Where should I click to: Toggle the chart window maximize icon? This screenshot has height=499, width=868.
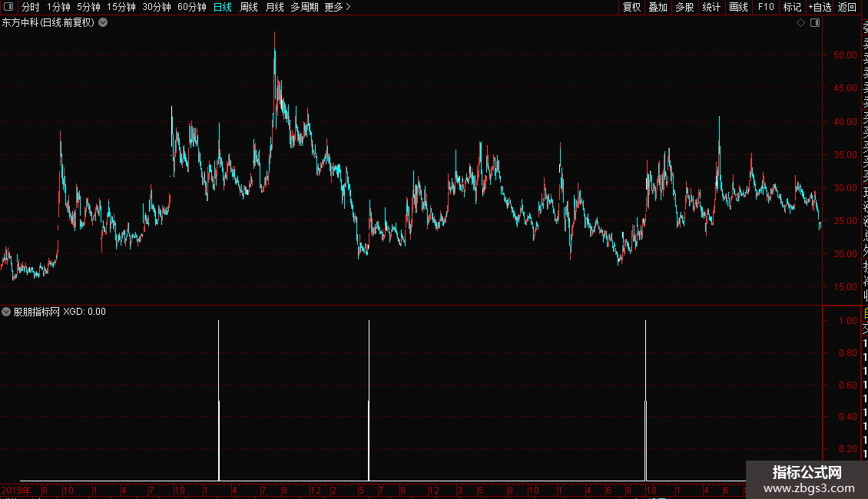tap(815, 23)
